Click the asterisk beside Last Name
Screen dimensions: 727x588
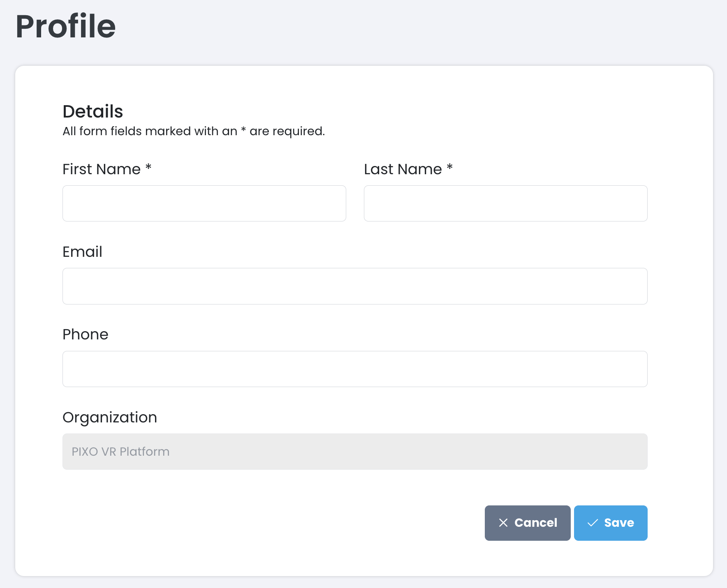(x=450, y=167)
